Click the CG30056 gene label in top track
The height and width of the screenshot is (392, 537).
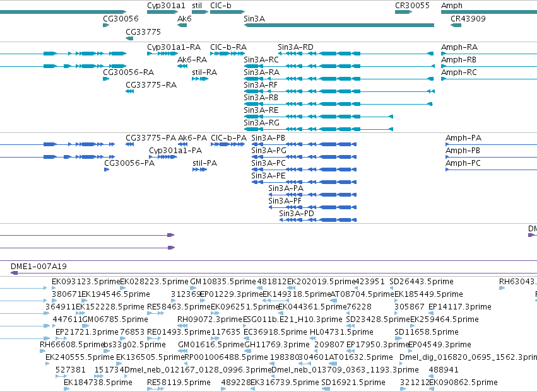coord(121,18)
